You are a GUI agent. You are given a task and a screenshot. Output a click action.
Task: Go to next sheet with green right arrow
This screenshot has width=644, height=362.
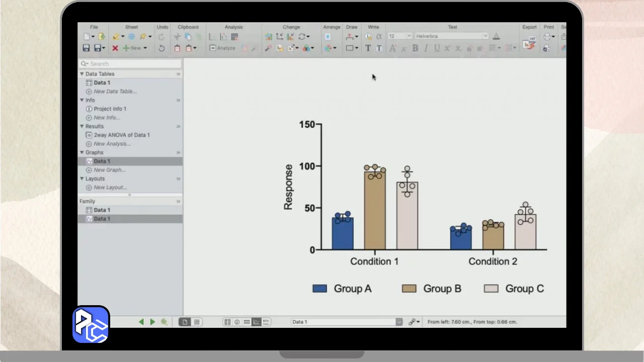coord(152,322)
